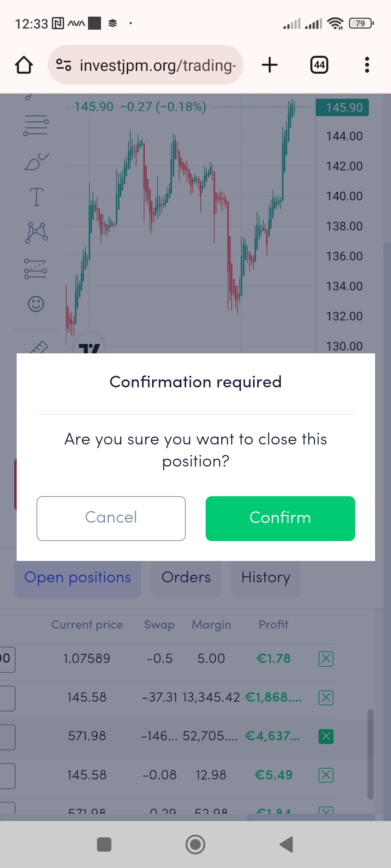The width and height of the screenshot is (391, 868).
Task: Open a new browser tab
Action: coord(270,65)
